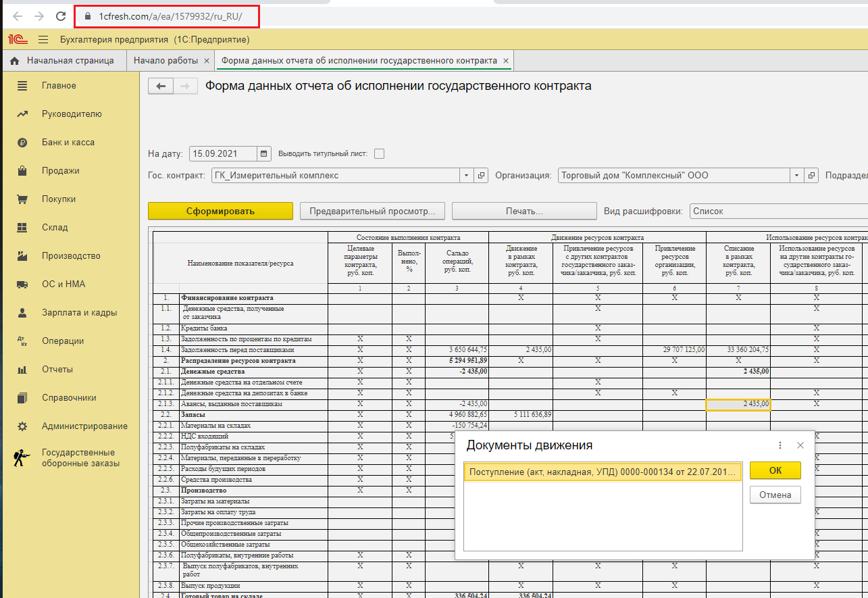The height and width of the screenshot is (598, 868).
Task: Select the Поступление document row in dialog
Action: tap(603, 472)
